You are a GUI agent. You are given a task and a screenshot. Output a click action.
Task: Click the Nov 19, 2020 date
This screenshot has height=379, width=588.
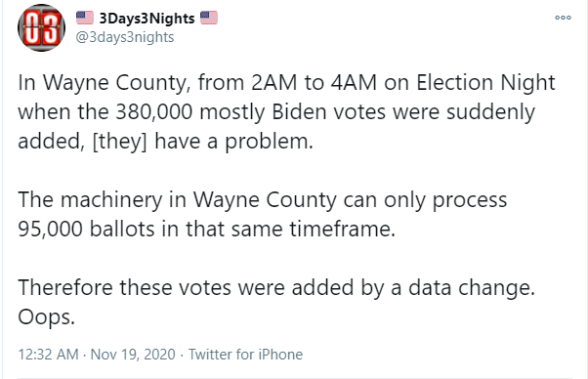tap(133, 355)
